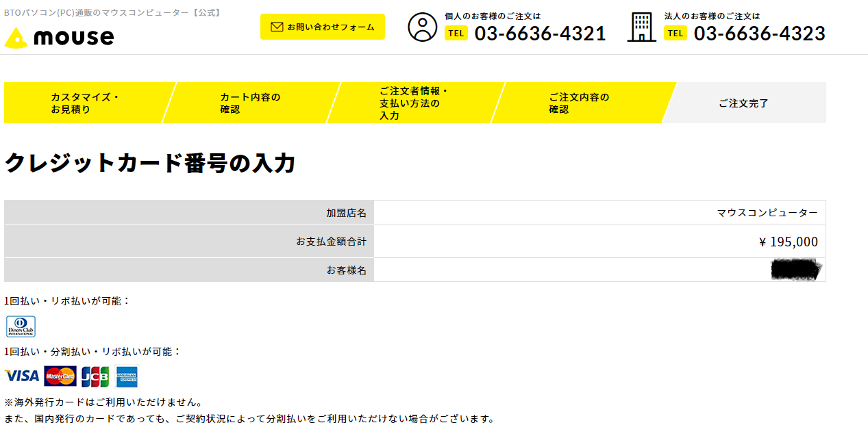Click the VISA card logo
Screen dimensions: 868x425
pyautogui.click(x=22, y=376)
